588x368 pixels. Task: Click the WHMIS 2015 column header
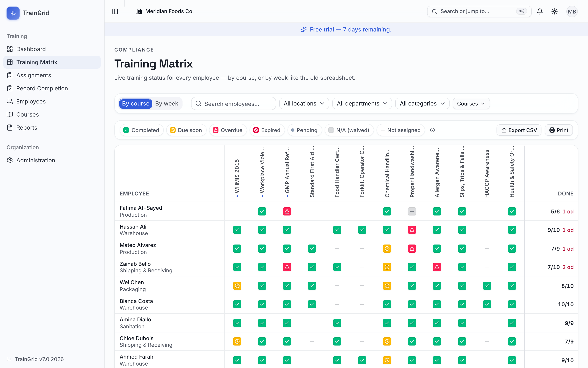(x=237, y=176)
